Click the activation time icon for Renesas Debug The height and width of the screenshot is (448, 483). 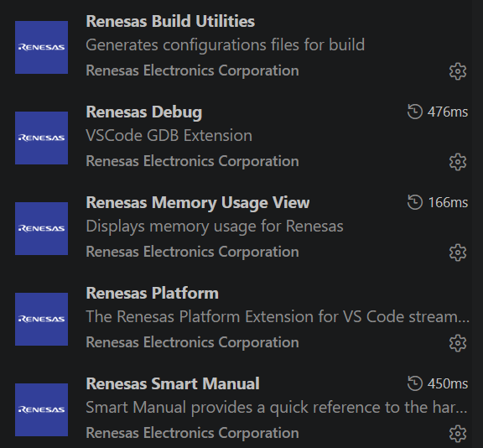point(414,112)
